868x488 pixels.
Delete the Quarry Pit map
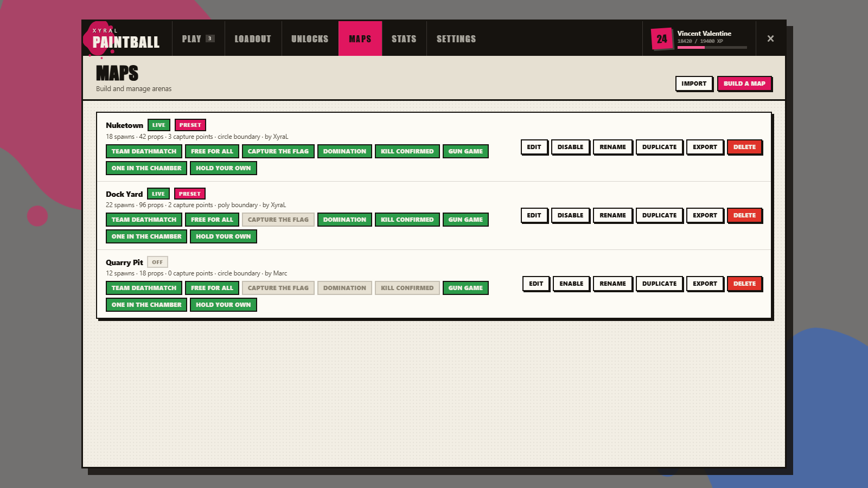click(x=744, y=284)
